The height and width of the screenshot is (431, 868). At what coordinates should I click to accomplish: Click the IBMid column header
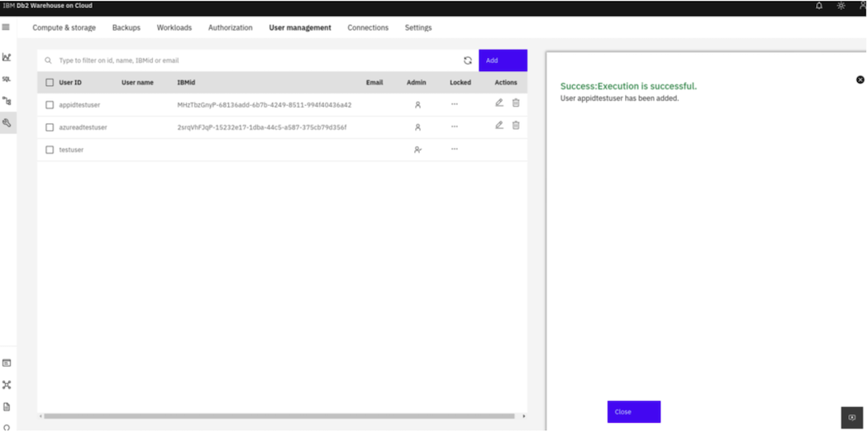(186, 83)
